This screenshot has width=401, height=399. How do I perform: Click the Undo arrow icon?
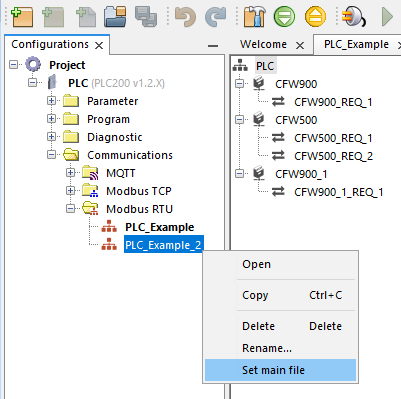pyautogui.click(x=185, y=17)
